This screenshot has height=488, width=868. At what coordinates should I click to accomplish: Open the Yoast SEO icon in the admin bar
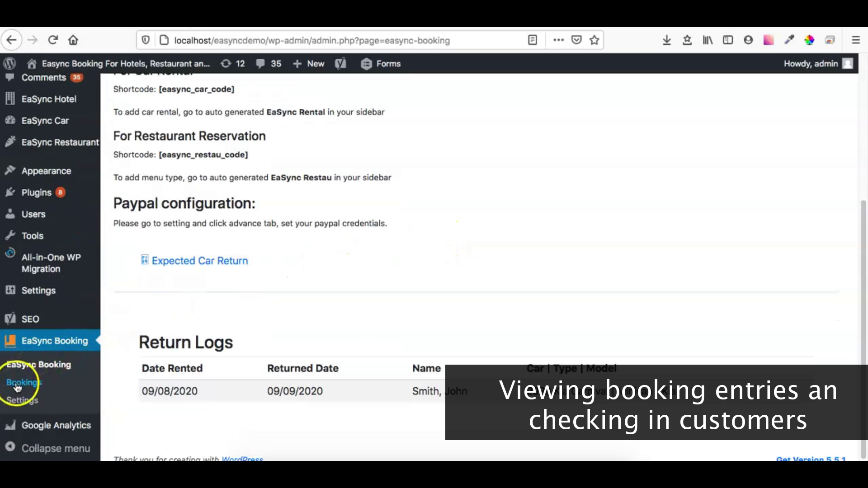click(341, 64)
